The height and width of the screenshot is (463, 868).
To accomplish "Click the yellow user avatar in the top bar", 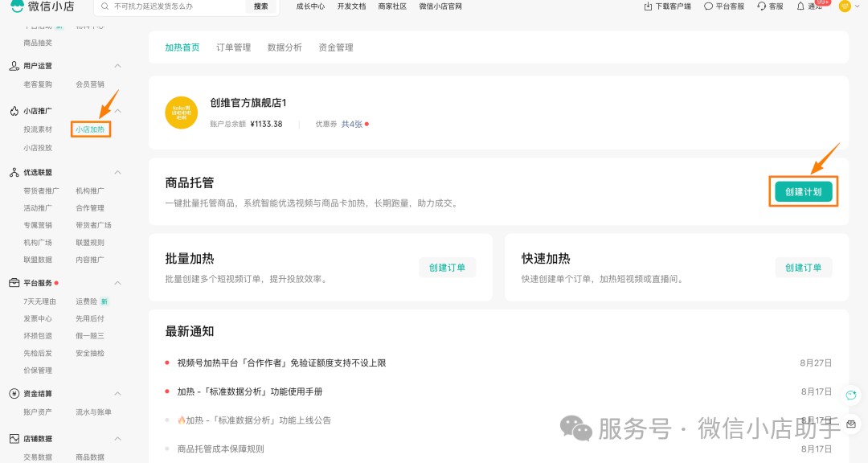I will (x=845, y=6).
